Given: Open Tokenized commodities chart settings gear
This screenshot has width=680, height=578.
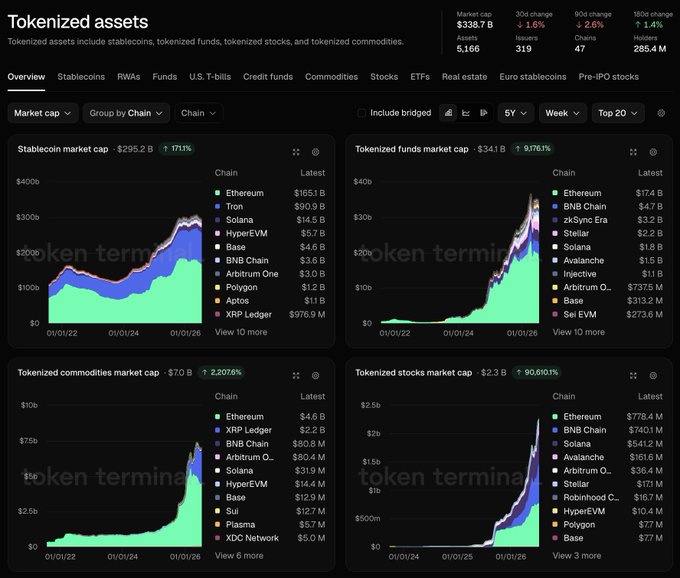Looking at the screenshot, I should tap(315, 376).
